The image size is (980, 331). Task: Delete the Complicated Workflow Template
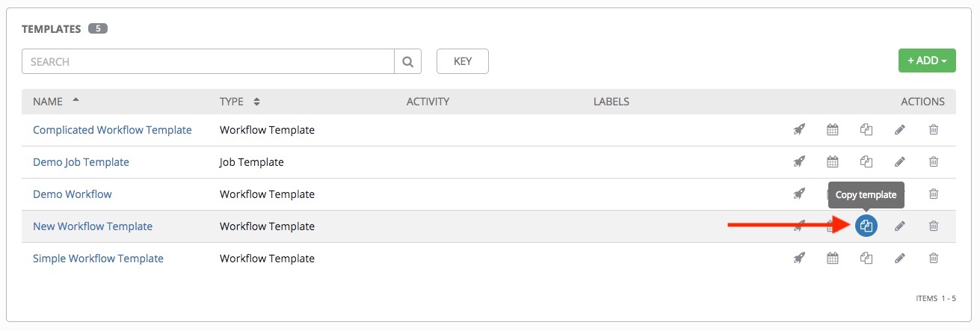(x=934, y=130)
